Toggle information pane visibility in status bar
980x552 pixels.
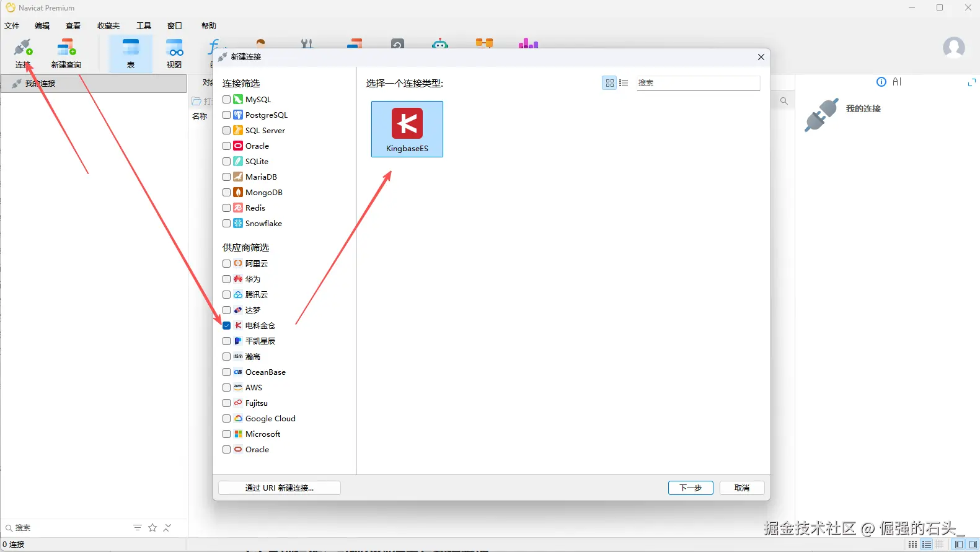click(x=973, y=545)
